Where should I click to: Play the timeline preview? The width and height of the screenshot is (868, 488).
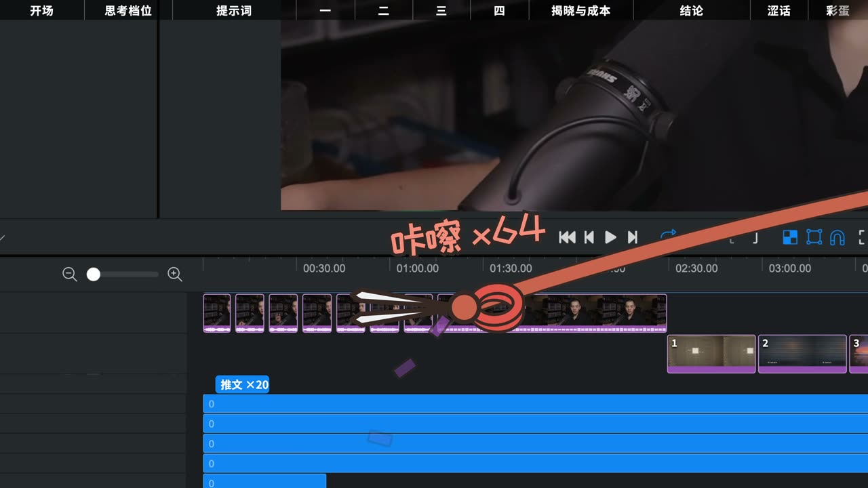tap(610, 237)
